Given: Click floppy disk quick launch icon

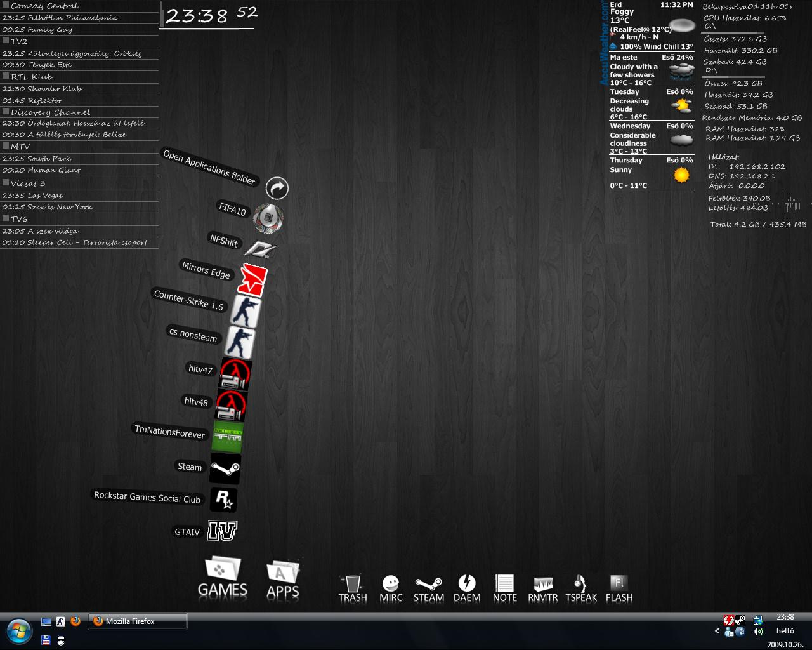Looking at the screenshot, I should tap(46, 640).
